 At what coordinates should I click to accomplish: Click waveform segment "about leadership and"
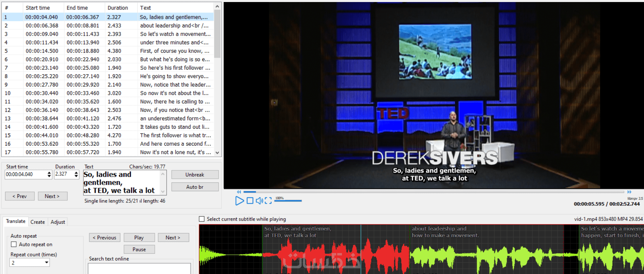[x=487, y=249]
